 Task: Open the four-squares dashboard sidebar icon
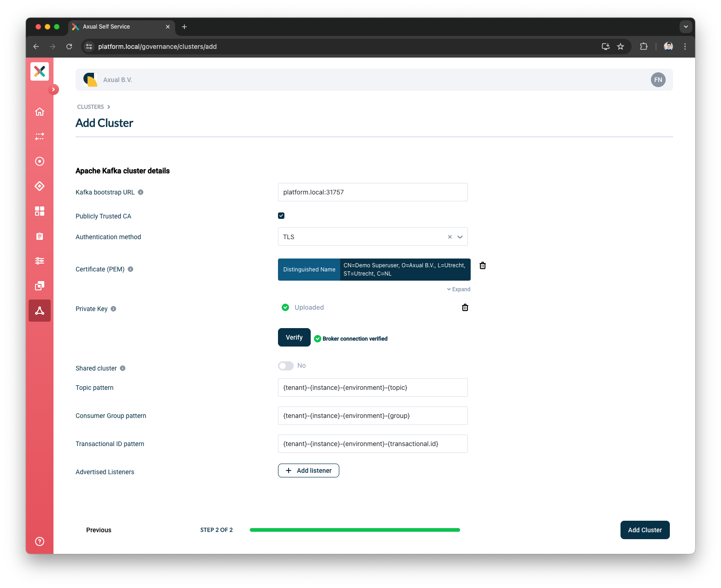click(40, 211)
